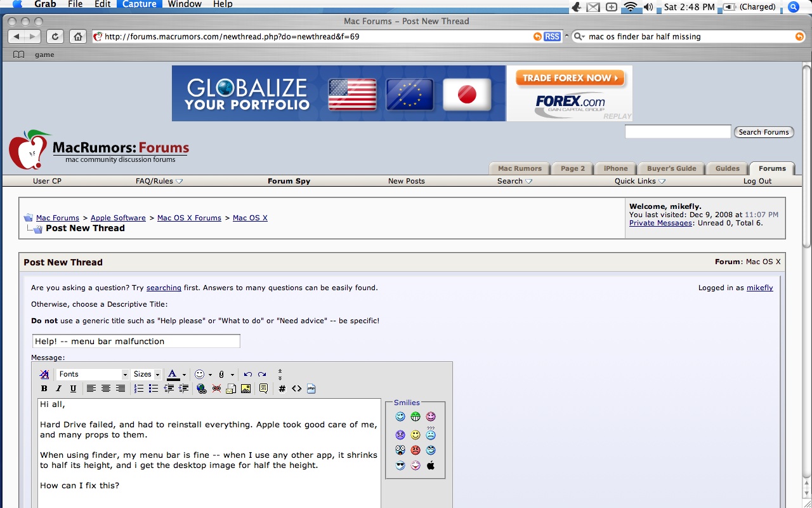Click the page's vertical scrollbar thumb
The image size is (812, 508).
(807, 156)
